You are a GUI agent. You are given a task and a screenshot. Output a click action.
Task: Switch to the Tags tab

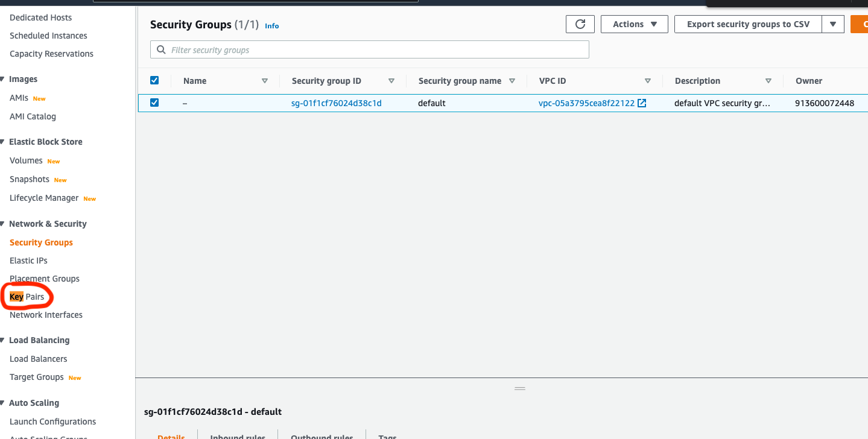point(387,435)
